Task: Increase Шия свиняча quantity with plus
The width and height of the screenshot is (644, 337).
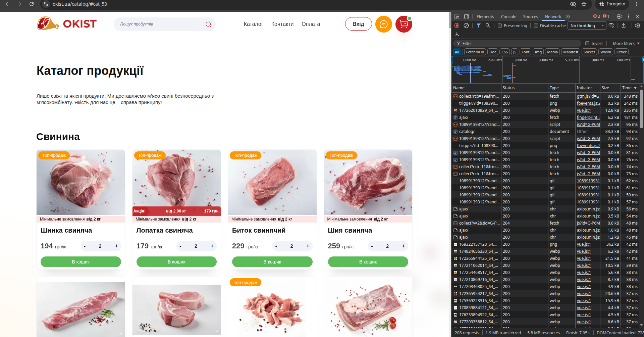Action: click(404, 246)
